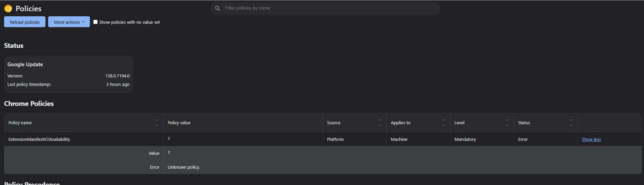Click the Google Update heading
644x185 pixels.
(25, 64)
